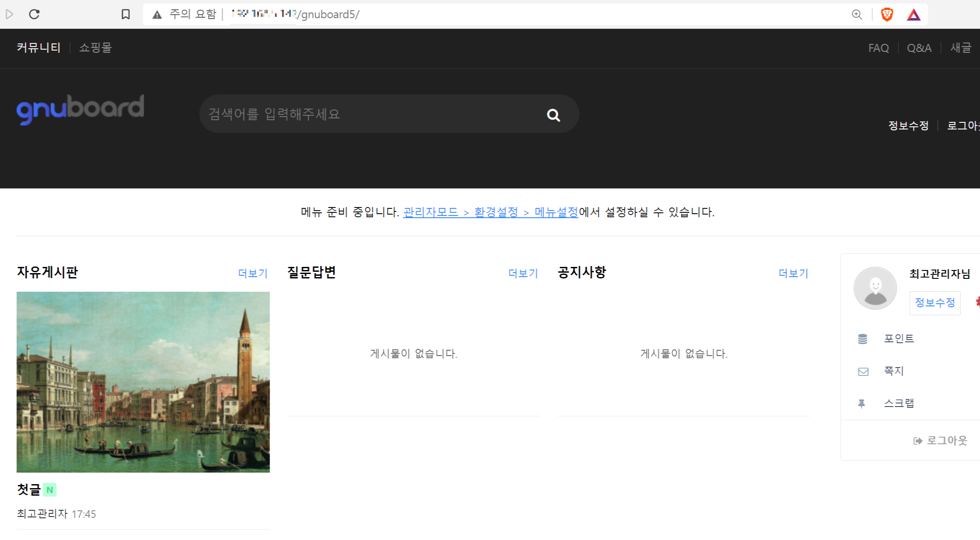980x540 pixels.
Task: Open the 질문답변 board heading
Action: pos(311,272)
